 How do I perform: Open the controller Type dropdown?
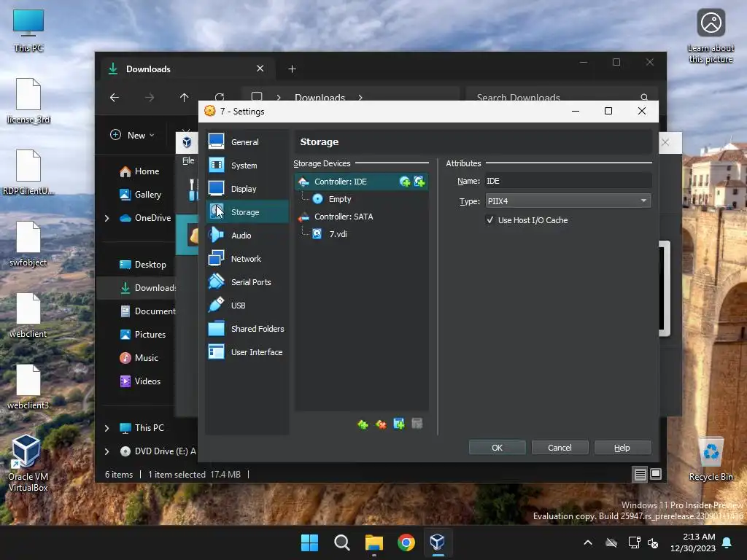pyautogui.click(x=568, y=201)
